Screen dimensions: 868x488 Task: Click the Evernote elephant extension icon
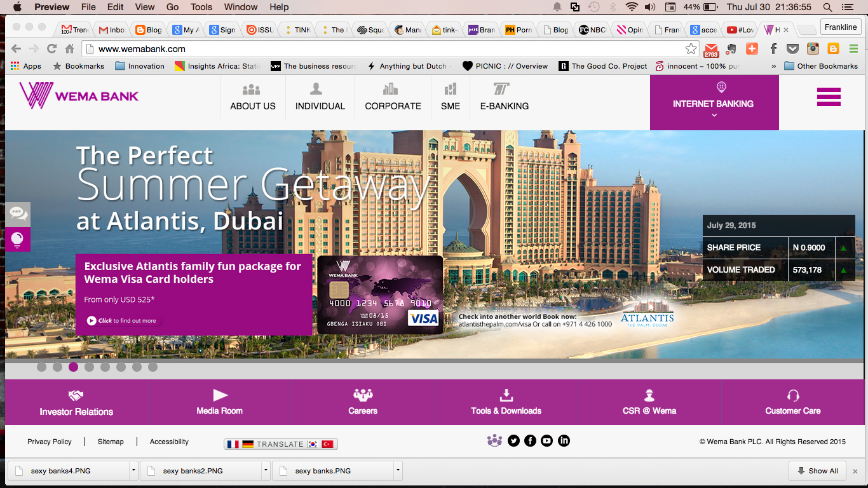tap(732, 48)
